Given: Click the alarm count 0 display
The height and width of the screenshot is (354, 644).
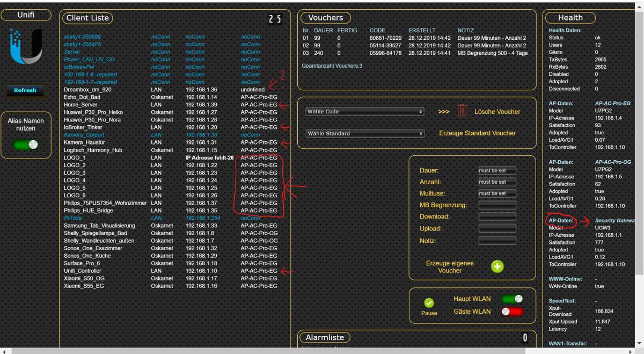Looking at the screenshot, I should coord(525,338).
